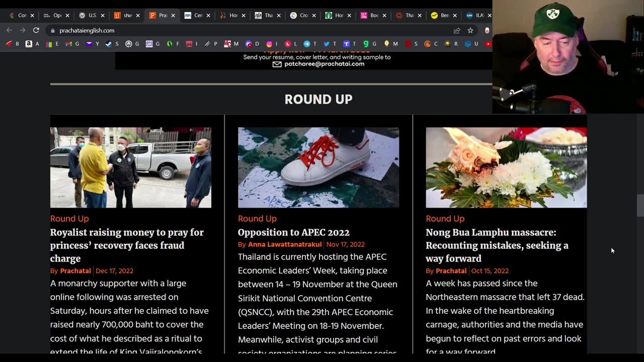This screenshot has height=362, width=644.
Task: Open the blue cube bookmark labeled U
Action: point(471,44)
